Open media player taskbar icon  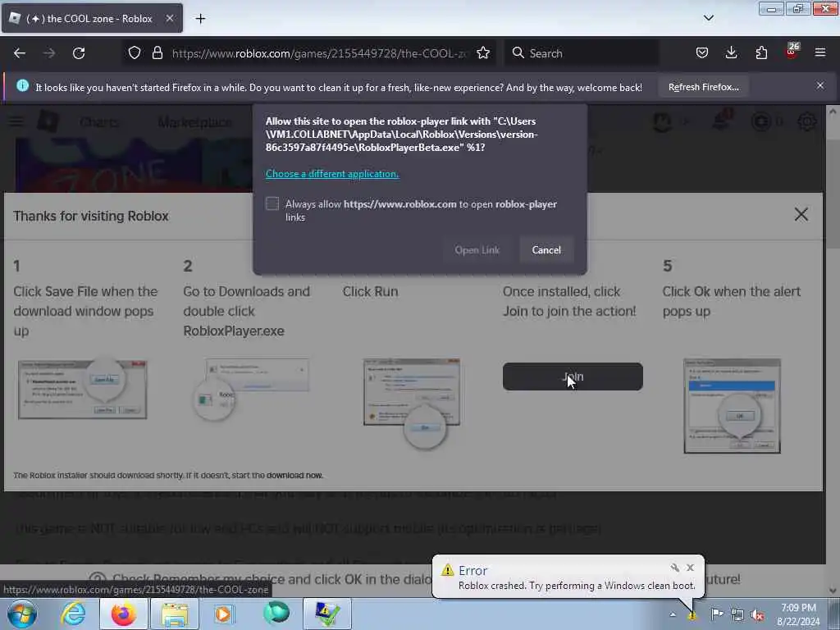pyautogui.click(x=224, y=614)
